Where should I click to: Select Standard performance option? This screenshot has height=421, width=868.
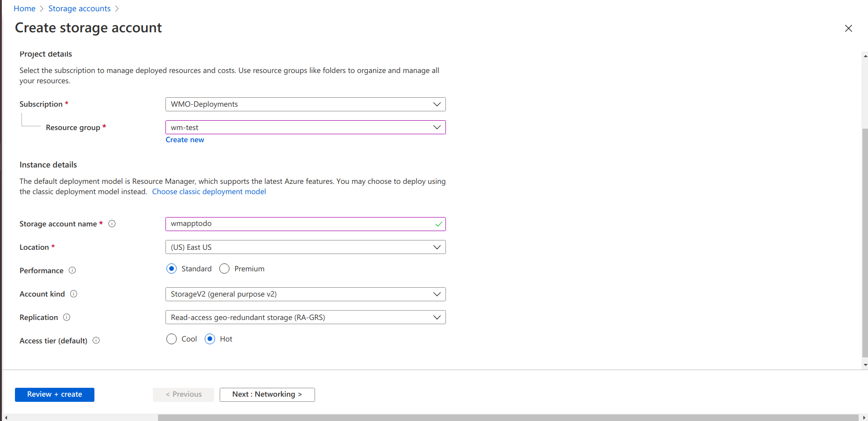click(x=172, y=269)
